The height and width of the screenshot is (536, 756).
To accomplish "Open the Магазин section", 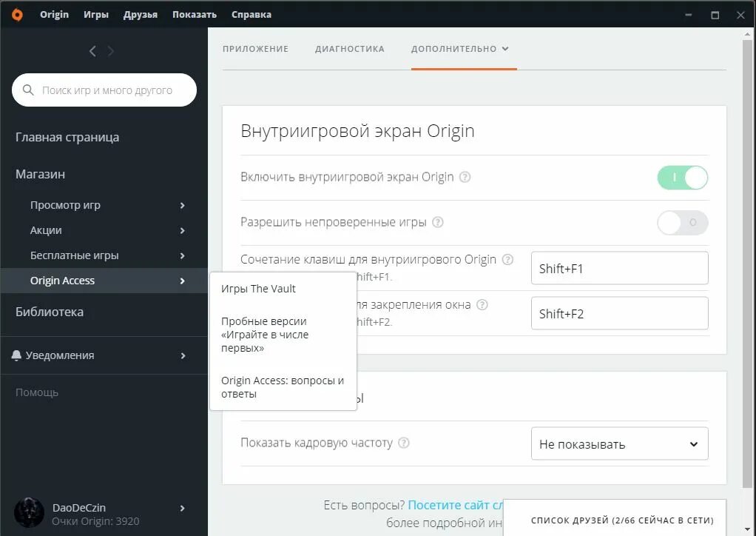I will (x=40, y=174).
